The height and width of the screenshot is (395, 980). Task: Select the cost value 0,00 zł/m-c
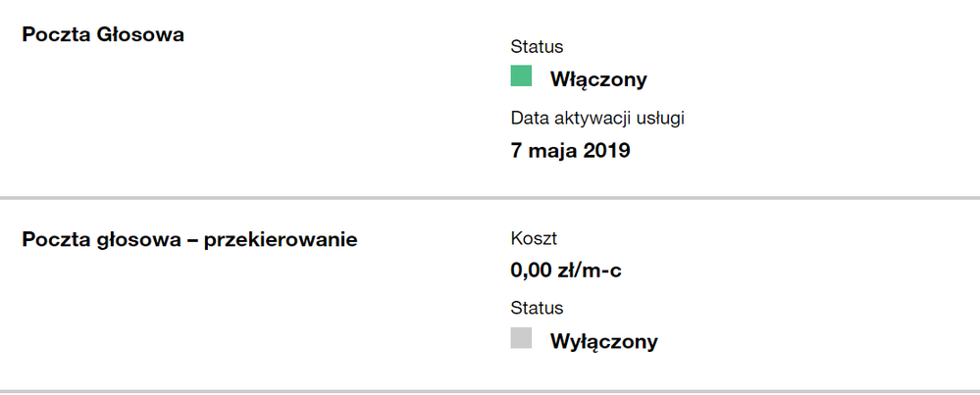click(566, 271)
